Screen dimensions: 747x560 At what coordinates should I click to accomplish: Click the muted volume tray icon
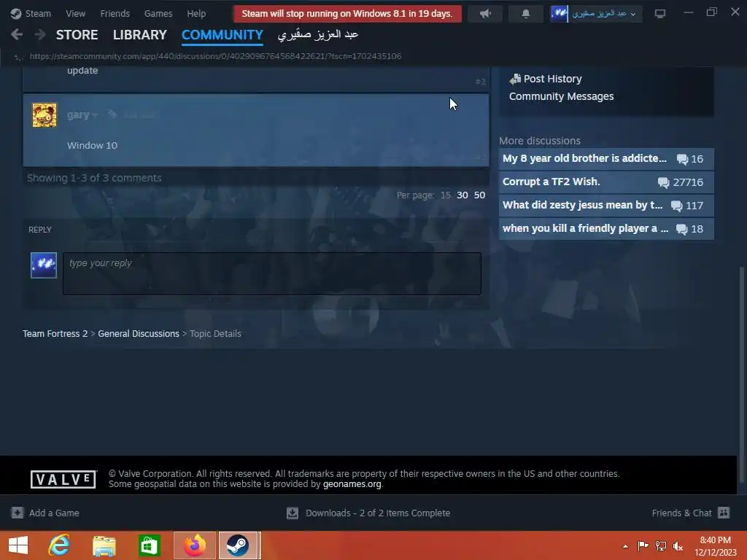678,545
